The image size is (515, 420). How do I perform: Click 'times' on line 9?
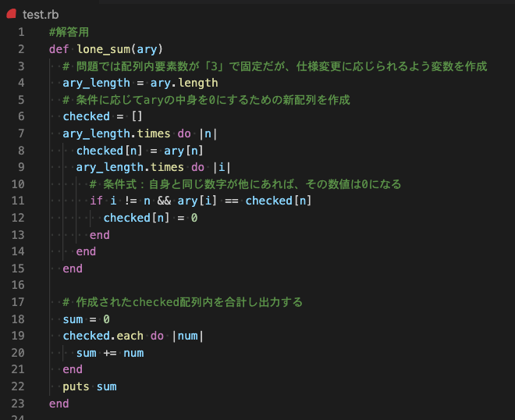coord(167,167)
